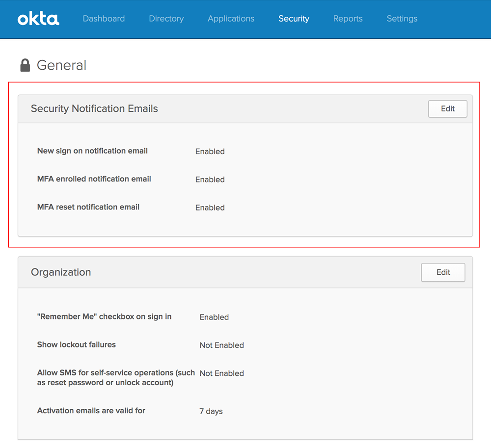The image size is (491, 448).
Task: Click the "Remember Me" checkbox setting label
Action: 104,316
